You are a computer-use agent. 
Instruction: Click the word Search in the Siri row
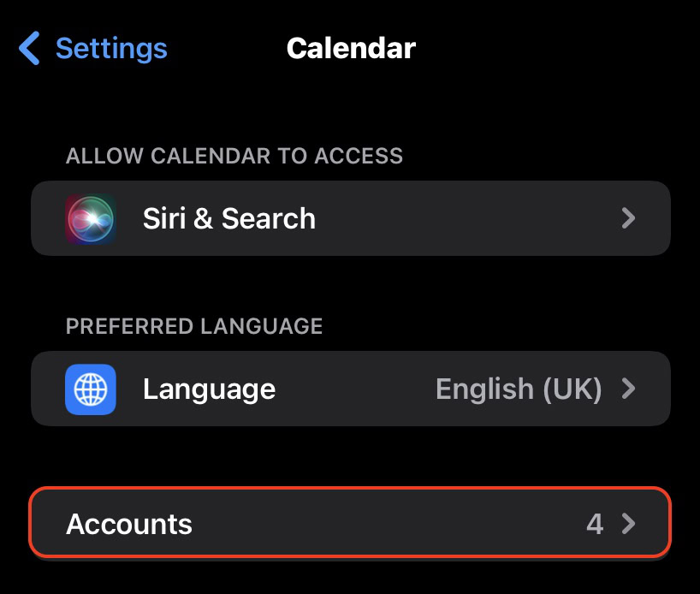(x=268, y=219)
